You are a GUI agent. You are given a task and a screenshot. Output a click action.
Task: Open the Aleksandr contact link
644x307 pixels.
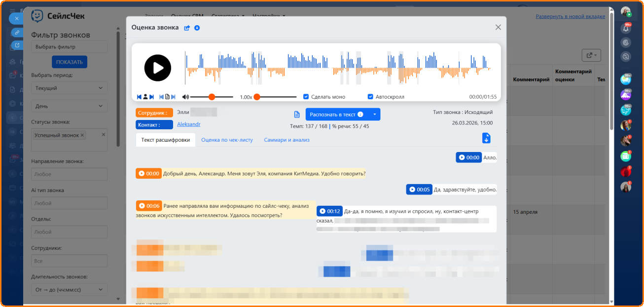pyautogui.click(x=188, y=124)
